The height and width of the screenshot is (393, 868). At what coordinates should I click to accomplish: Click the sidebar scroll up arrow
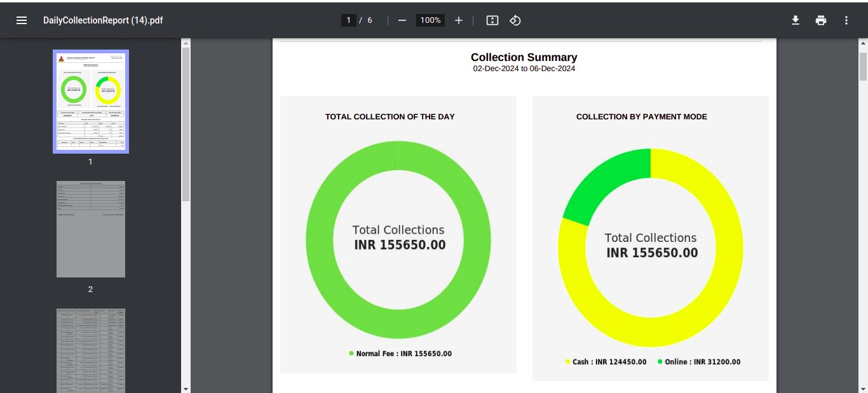[x=186, y=44]
